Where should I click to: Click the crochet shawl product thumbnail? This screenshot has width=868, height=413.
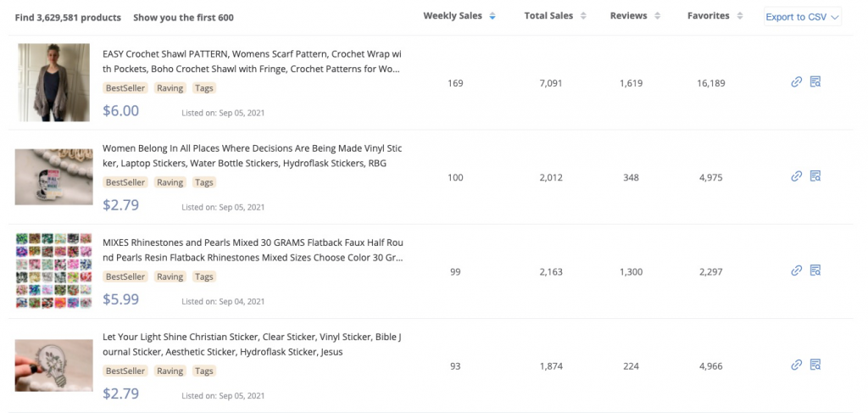click(53, 82)
